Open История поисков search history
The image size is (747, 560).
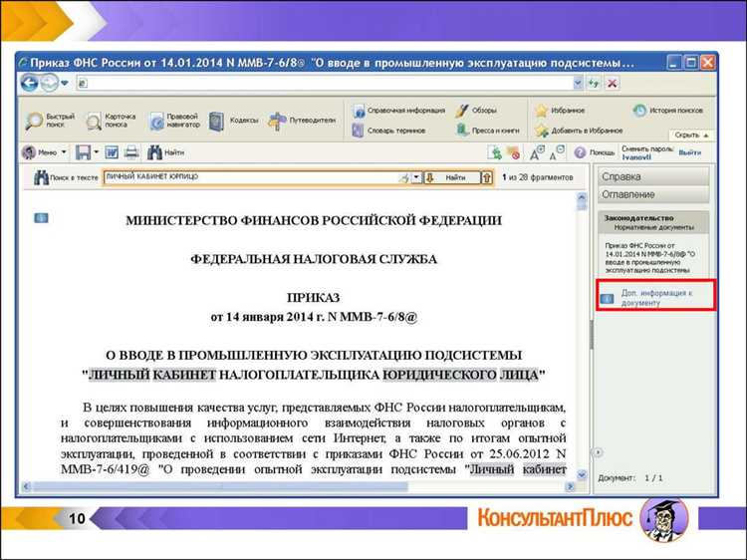pos(667,110)
